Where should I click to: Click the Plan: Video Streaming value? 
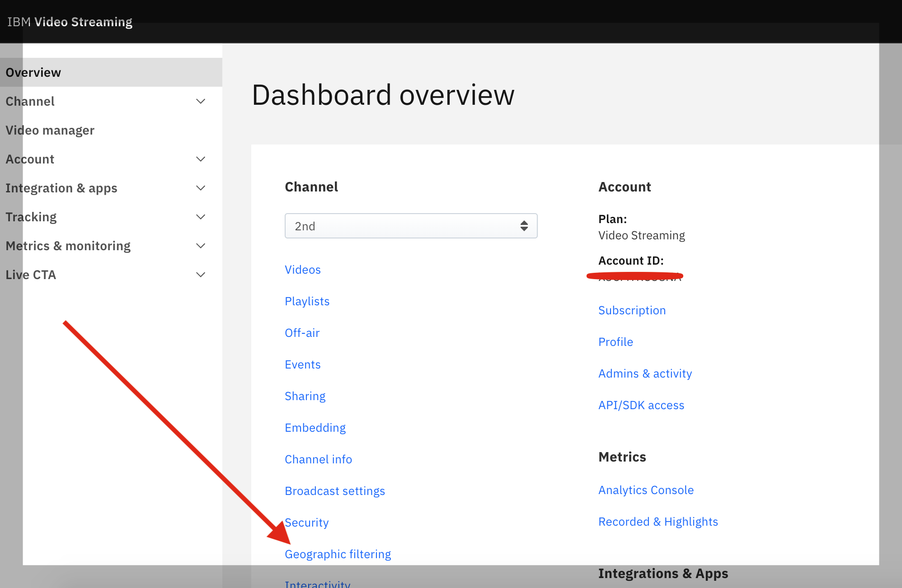coord(642,235)
